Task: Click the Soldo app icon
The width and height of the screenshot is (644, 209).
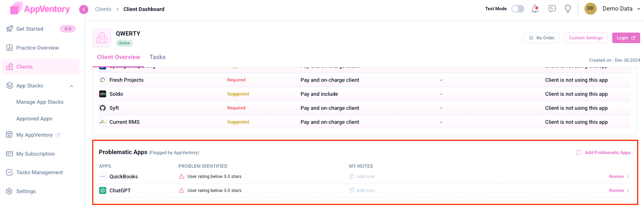Action: click(x=103, y=94)
